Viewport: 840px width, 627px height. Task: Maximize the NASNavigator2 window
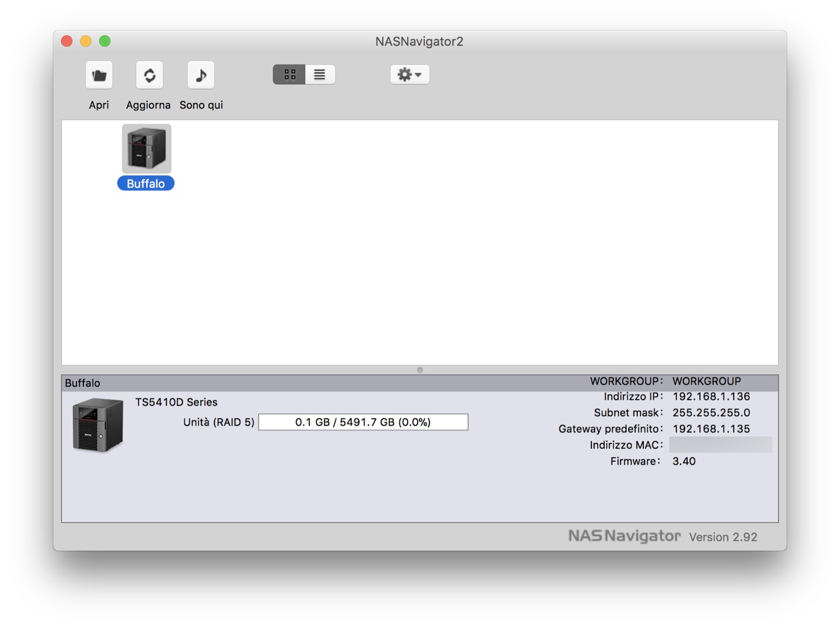pos(105,41)
